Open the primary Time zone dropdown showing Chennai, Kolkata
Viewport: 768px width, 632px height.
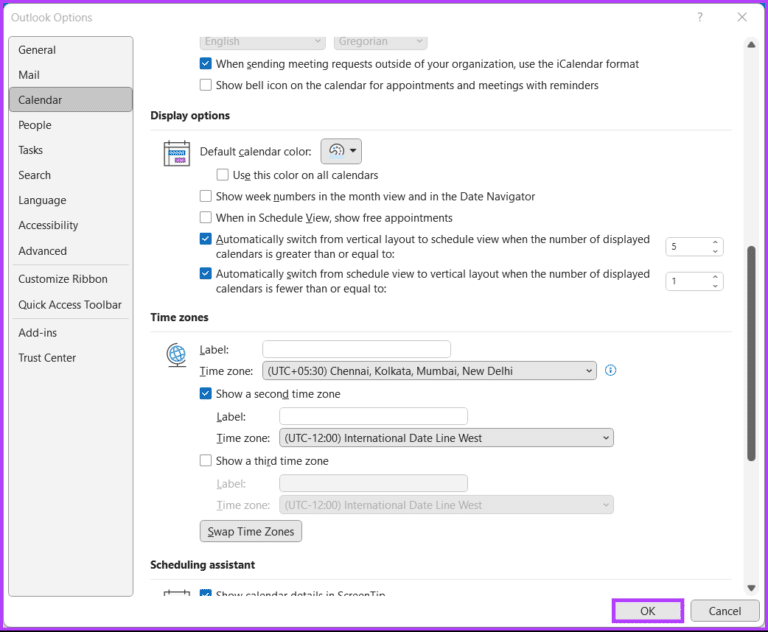(430, 371)
